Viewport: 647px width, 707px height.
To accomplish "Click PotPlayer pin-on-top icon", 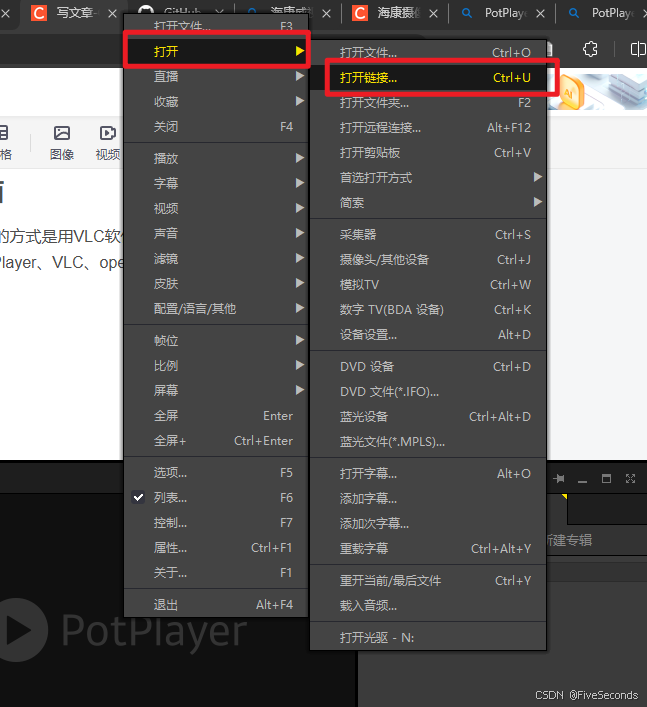I will 559,478.
